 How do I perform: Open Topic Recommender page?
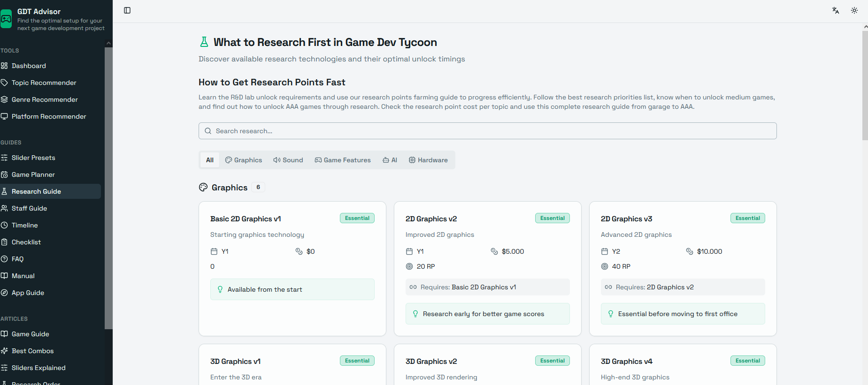tap(50, 83)
